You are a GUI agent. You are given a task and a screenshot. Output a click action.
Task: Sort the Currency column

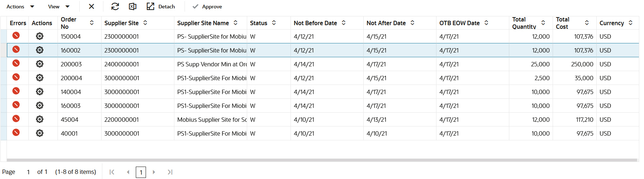click(631, 23)
